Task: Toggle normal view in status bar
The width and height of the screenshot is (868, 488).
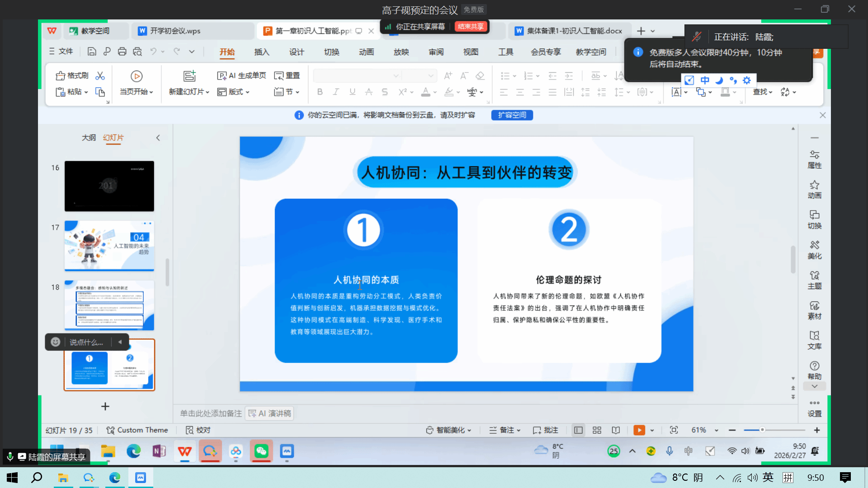Action: pos(578,430)
